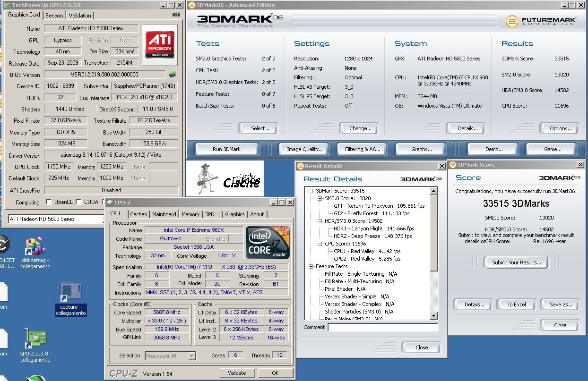The width and height of the screenshot is (588, 381).
Task: Open Filtering & AA... settings
Action: point(363,149)
